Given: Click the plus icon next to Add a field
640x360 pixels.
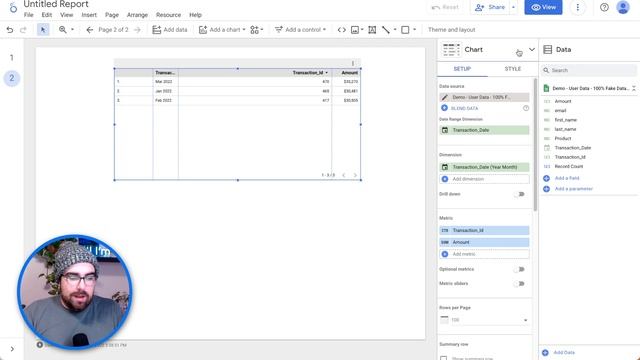Looking at the screenshot, I should (x=547, y=178).
